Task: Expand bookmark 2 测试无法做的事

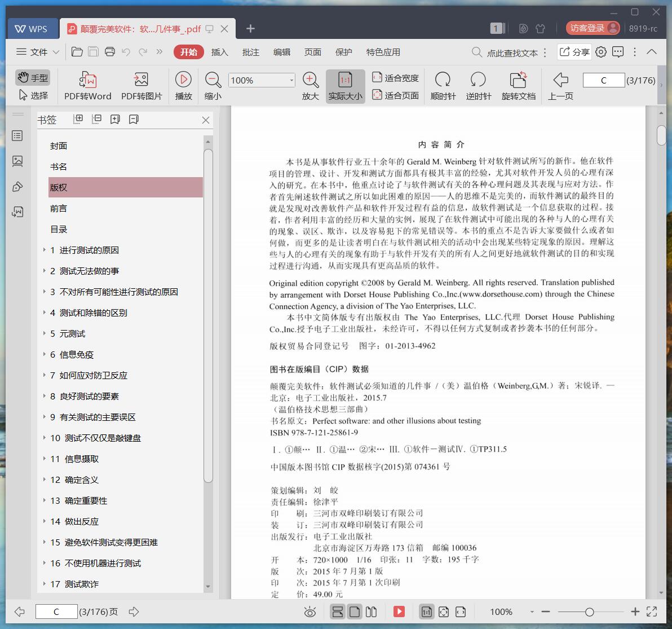Action: [x=44, y=271]
